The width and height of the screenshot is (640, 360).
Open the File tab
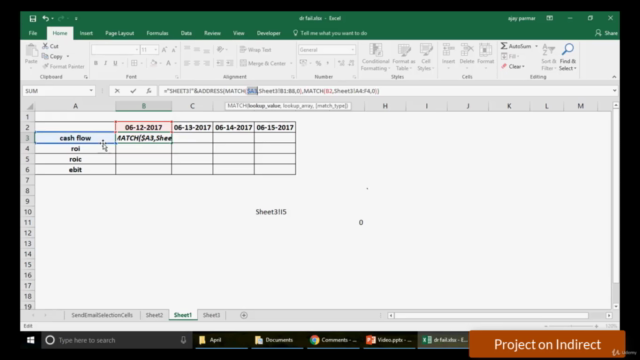pos(33,33)
